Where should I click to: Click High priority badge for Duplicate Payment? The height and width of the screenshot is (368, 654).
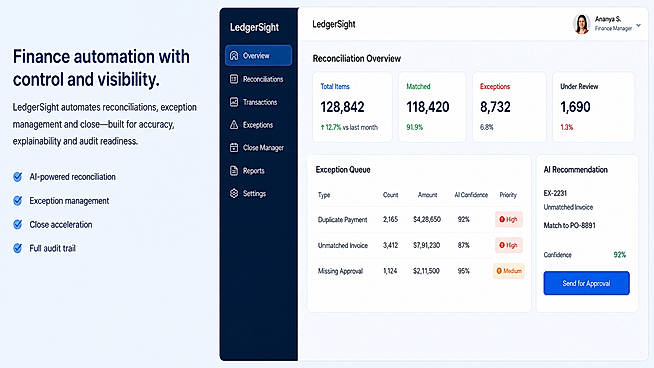click(x=508, y=219)
